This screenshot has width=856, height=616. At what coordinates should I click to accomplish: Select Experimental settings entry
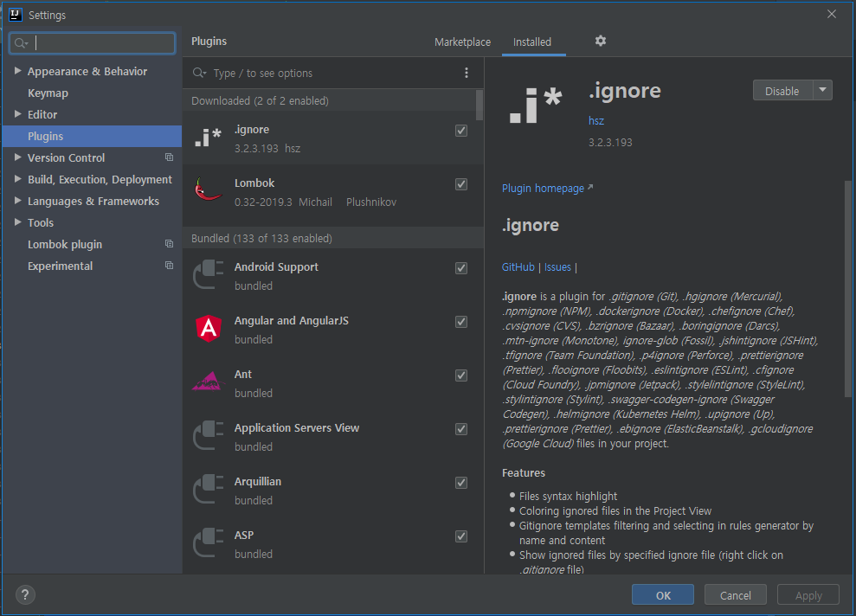tap(60, 266)
